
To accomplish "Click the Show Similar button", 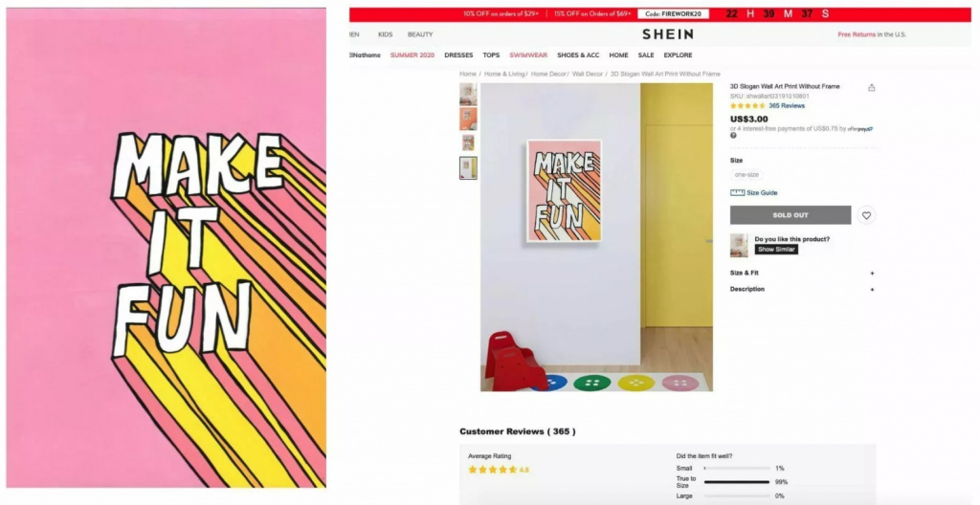I will [x=776, y=250].
